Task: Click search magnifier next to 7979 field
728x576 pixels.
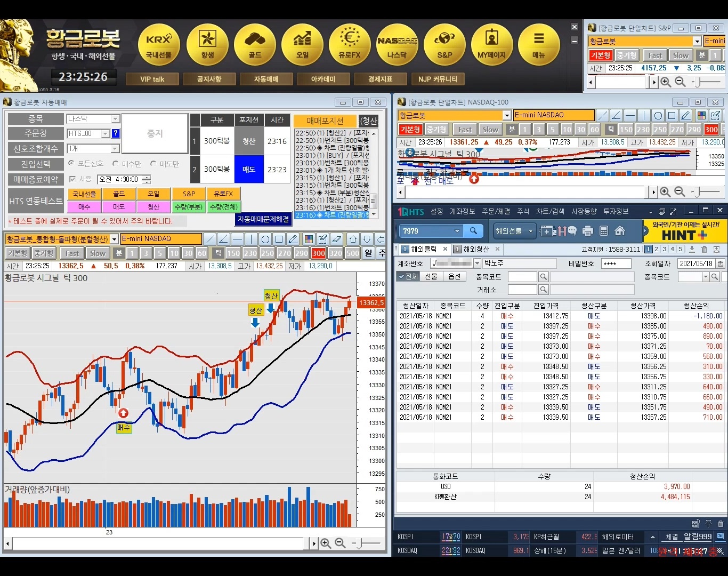Action: [x=473, y=231]
